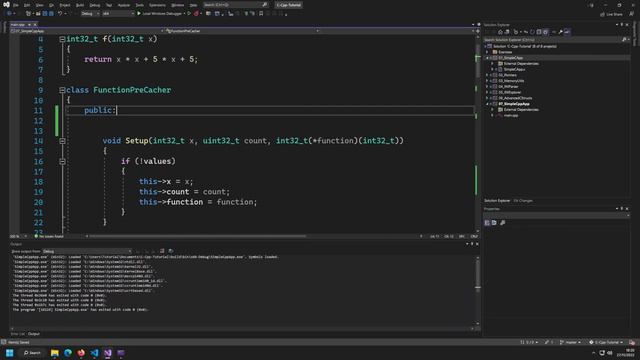Expand the 02_Pointers project node
The width and height of the screenshot is (640, 360).
(x=487, y=75)
